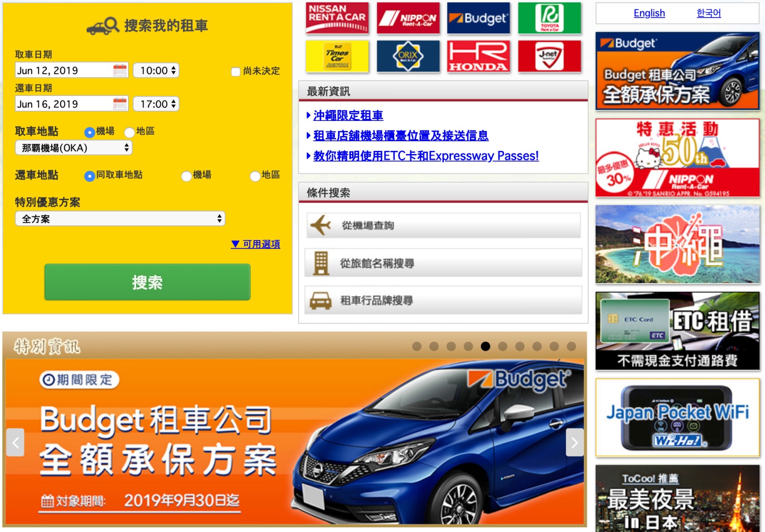Viewport: 765px width, 532px height.
Task: Switch language to English
Action: coord(649,13)
